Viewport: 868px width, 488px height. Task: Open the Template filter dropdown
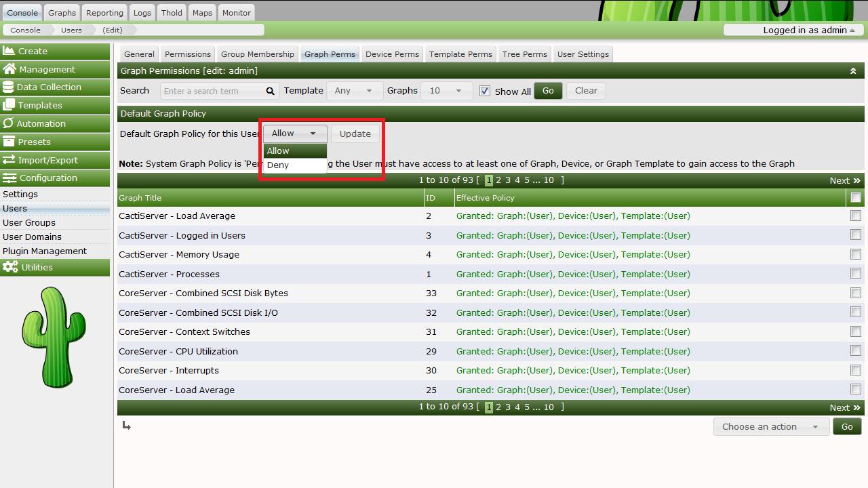click(x=353, y=91)
